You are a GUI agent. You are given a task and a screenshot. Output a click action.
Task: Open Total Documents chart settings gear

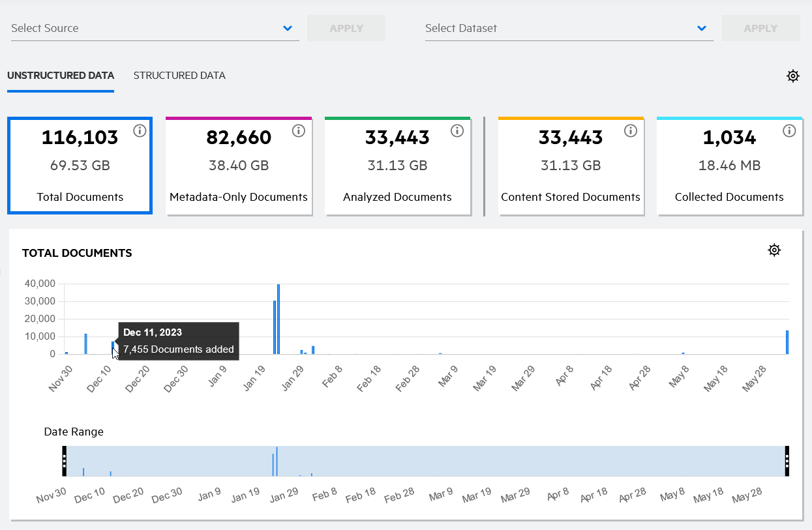(774, 250)
